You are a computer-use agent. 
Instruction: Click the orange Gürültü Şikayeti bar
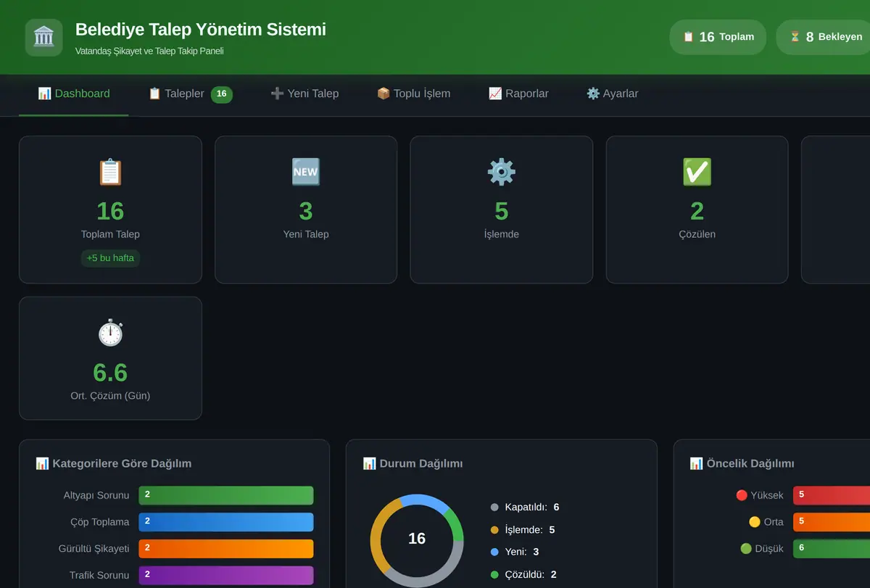click(226, 549)
